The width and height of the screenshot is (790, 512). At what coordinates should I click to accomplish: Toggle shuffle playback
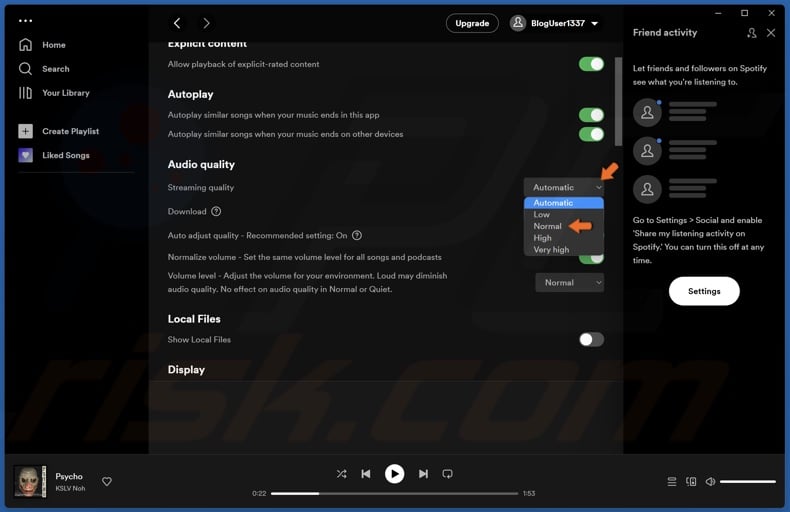pyautogui.click(x=341, y=474)
